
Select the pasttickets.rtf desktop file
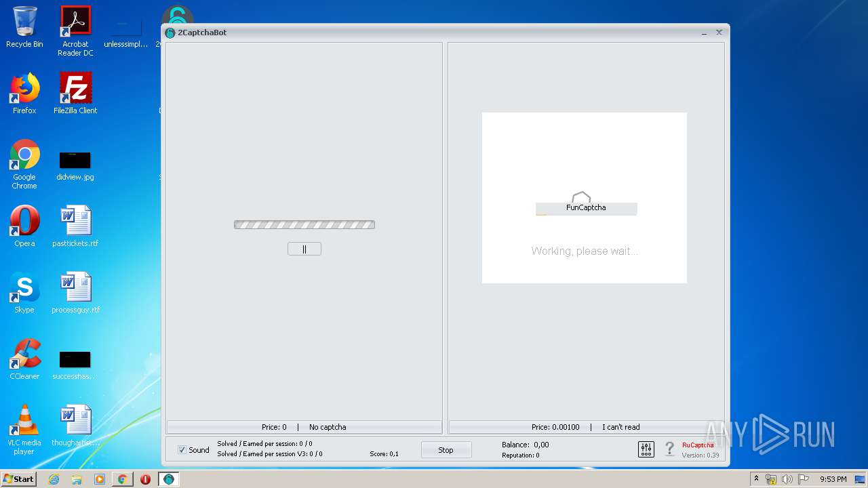(75, 226)
